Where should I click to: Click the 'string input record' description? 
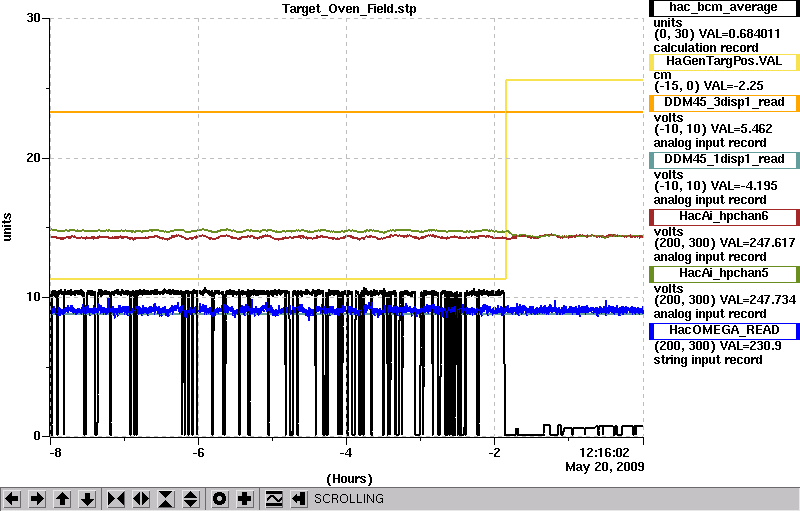pos(708,360)
